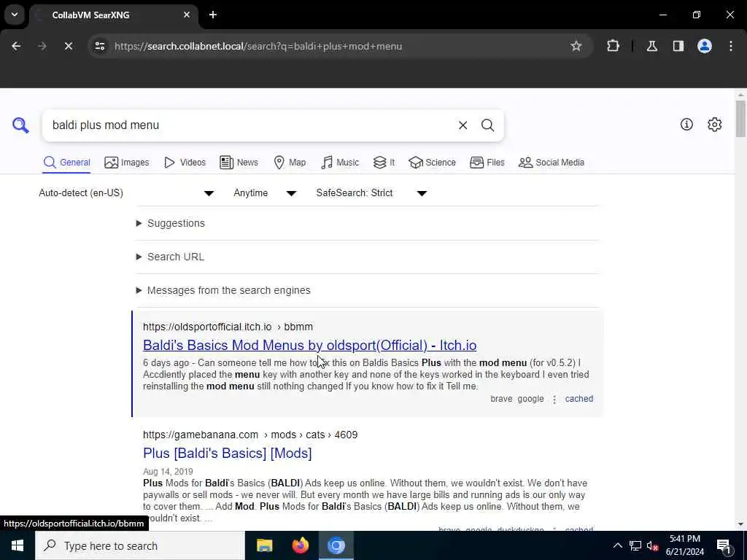Click scrollbar down arrow
Viewport: 747px width, 560px height.
(740, 524)
